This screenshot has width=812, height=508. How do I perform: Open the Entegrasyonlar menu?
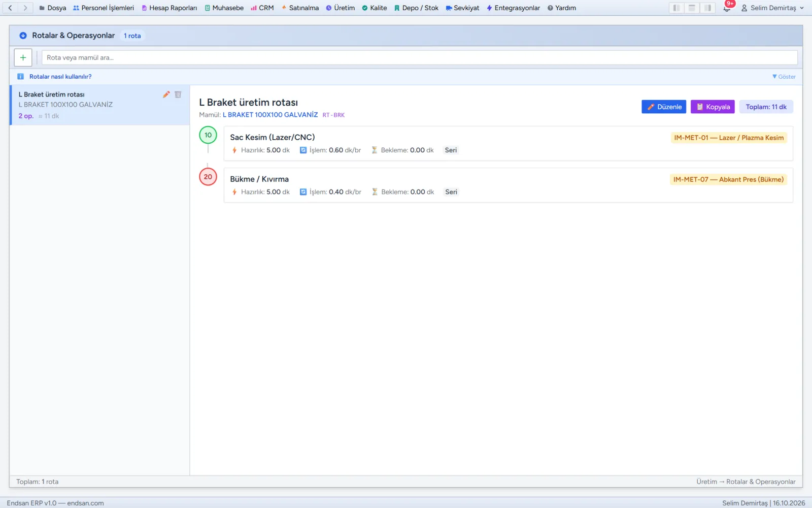[513, 8]
